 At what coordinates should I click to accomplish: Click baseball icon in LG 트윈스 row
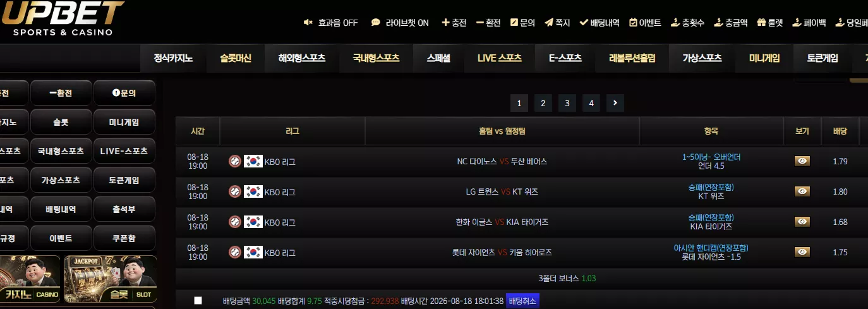(x=234, y=191)
